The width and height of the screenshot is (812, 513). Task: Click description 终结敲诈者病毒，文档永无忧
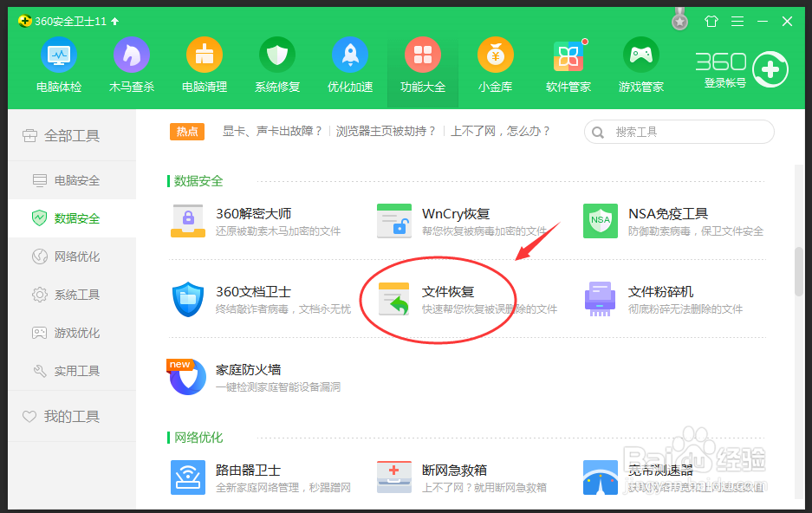pyautogui.click(x=283, y=309)
